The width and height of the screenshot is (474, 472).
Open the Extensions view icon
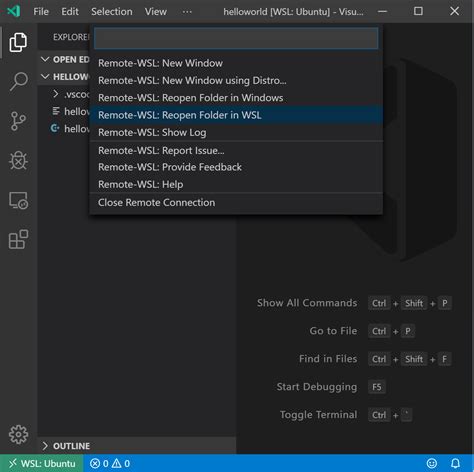(18, 239)
